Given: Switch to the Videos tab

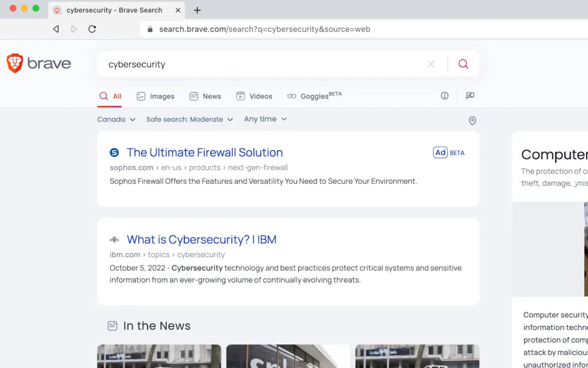Looking at the screenshot, I should coord(254,96).
